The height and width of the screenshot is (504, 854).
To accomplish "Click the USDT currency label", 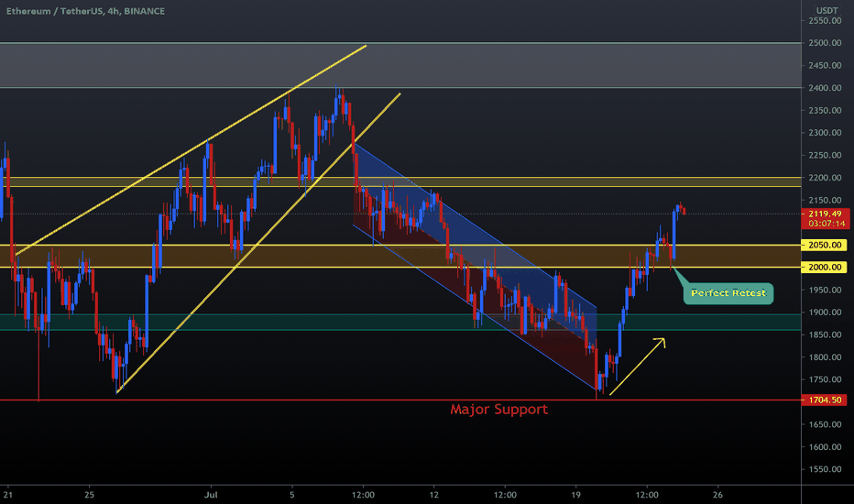I will click(827, 10).
